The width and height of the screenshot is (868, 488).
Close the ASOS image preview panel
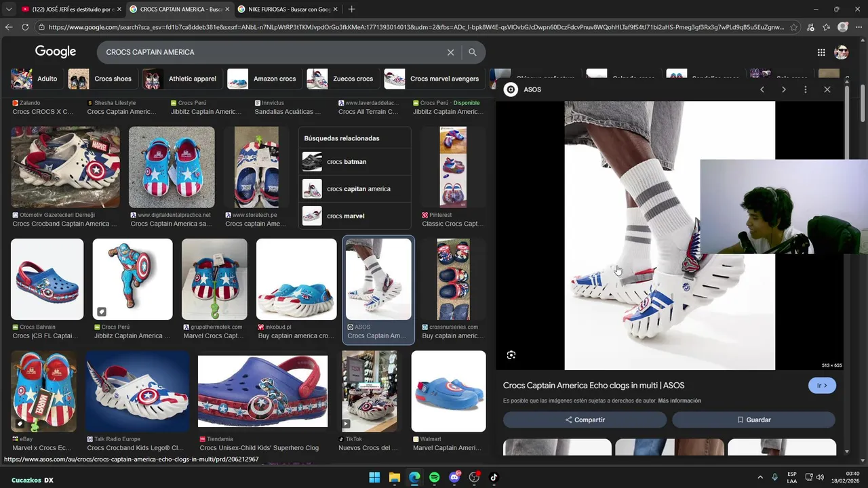[x=827, y=89]
